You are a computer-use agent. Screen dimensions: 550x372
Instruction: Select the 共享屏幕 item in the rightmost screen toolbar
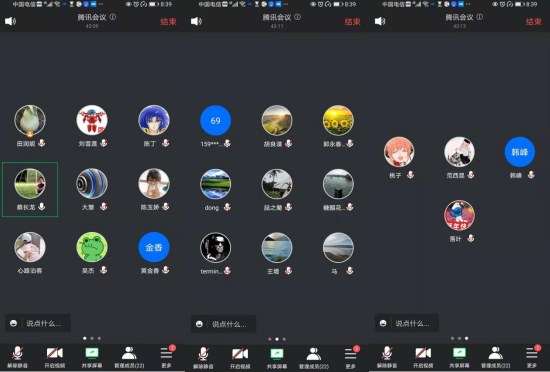pos(459,357)
